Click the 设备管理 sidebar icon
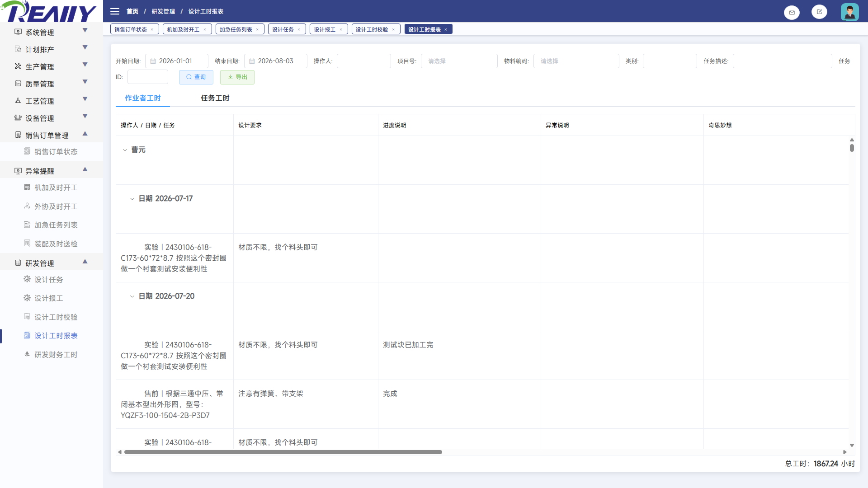868x488 pixels. [x=18, y=118]
